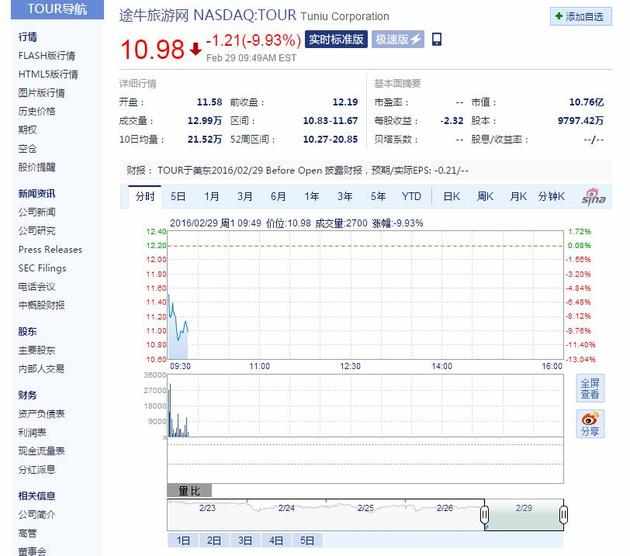
Task: Open the 主要股东 link
Action: click(37, 350)
